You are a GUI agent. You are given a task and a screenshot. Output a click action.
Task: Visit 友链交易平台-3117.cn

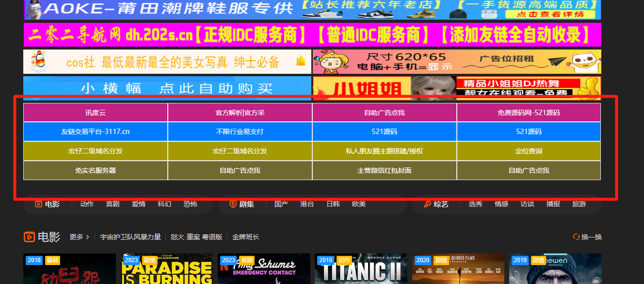[x=95, y=132]
